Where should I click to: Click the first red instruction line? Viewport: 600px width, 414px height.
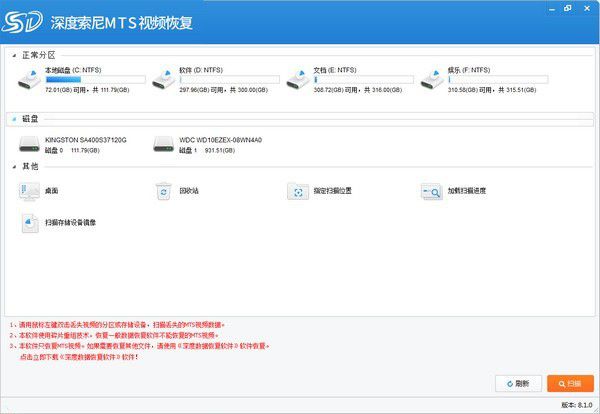click(117, 325)
